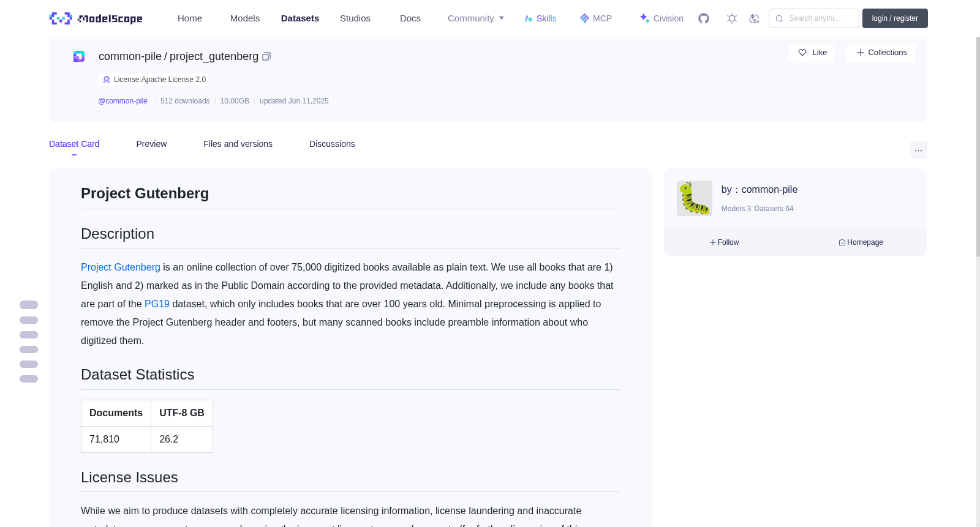Switch to Files and versions tab
This screenshot has height=527, width=980.
(238, 144)
